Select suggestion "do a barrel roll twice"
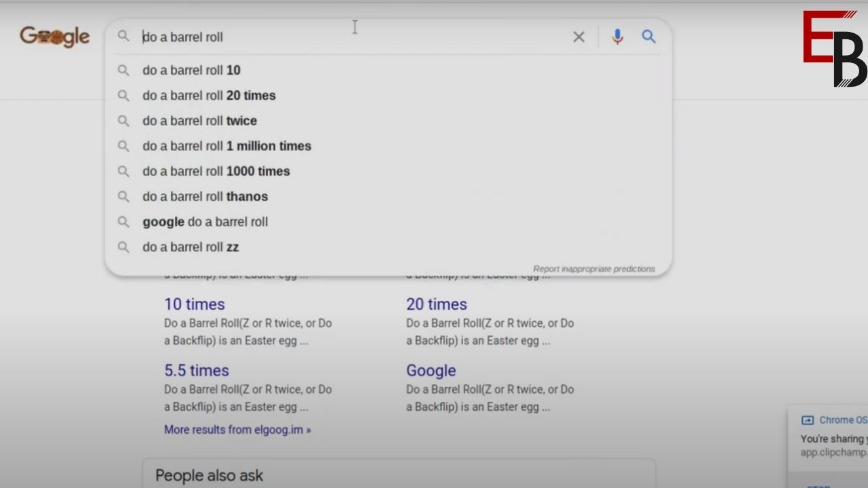Screen dimensions: 868x488 tap(389, 121)
